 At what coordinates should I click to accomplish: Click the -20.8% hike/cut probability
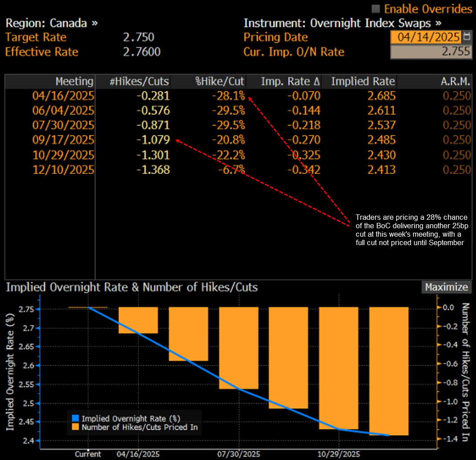point(228,140)
